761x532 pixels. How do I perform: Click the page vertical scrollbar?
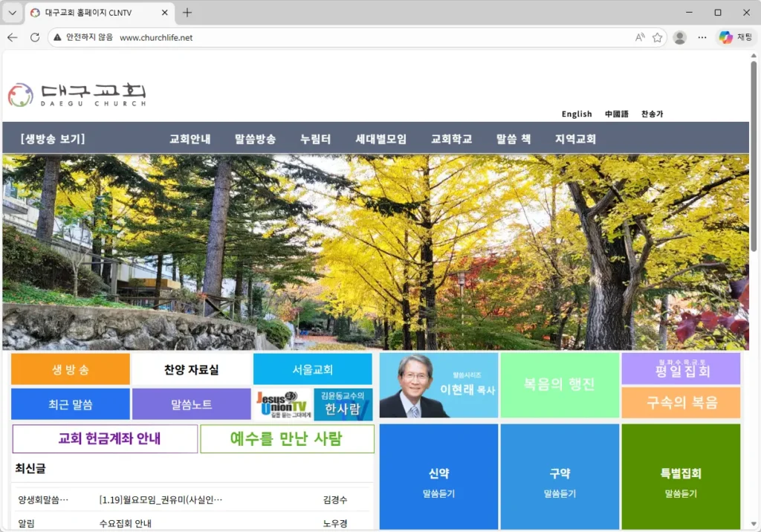[x=754, y=223]
